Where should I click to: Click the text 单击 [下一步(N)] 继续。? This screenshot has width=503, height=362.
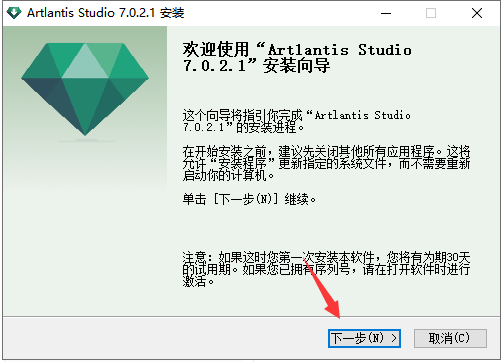point(249,199)
